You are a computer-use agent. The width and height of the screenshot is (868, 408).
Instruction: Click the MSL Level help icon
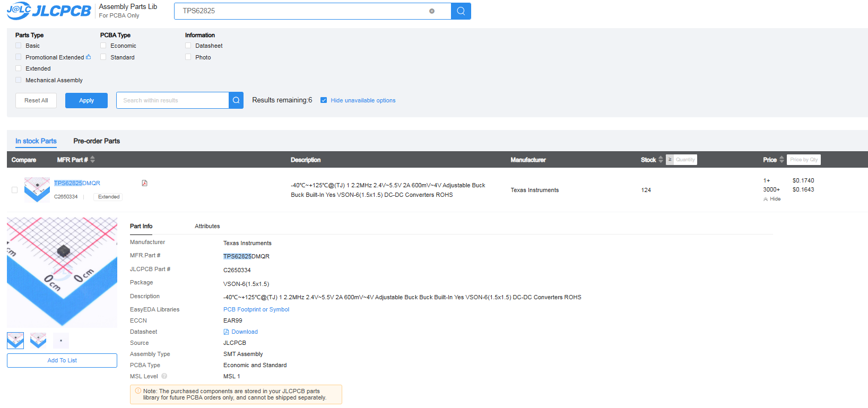click(x=164, y=376)
